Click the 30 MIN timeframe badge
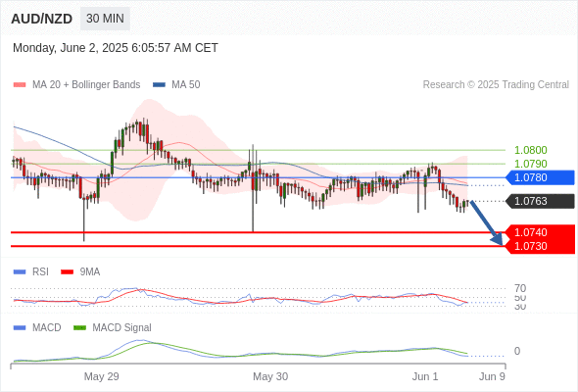The image size is (578, 392). 105,19
